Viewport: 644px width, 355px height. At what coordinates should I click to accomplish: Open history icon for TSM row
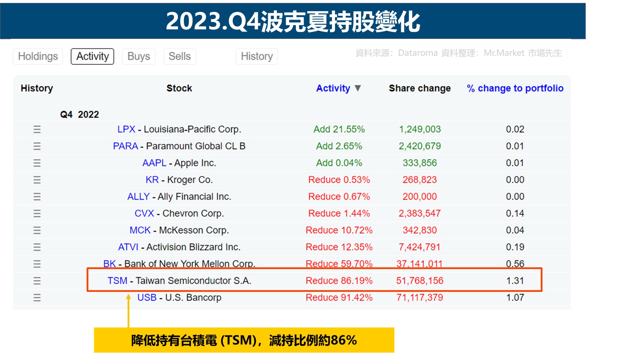point(37,281)
